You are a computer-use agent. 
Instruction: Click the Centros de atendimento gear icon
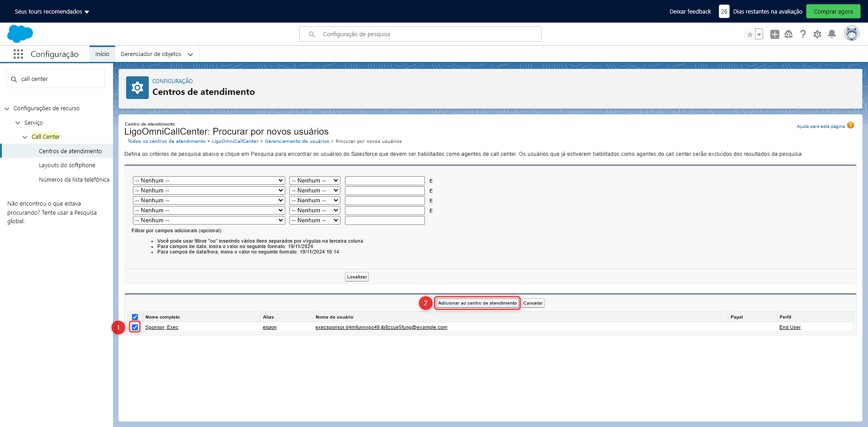coord(137,88)
